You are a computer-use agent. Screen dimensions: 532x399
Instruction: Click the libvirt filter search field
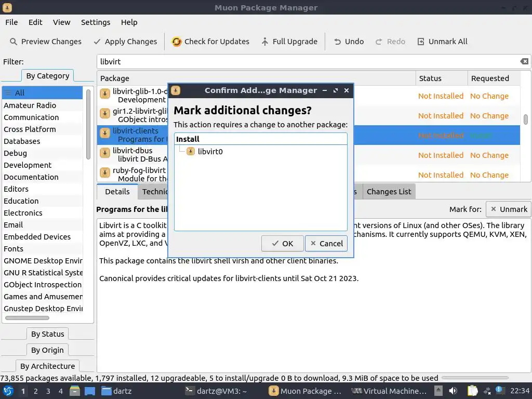[x=308, y=61]
